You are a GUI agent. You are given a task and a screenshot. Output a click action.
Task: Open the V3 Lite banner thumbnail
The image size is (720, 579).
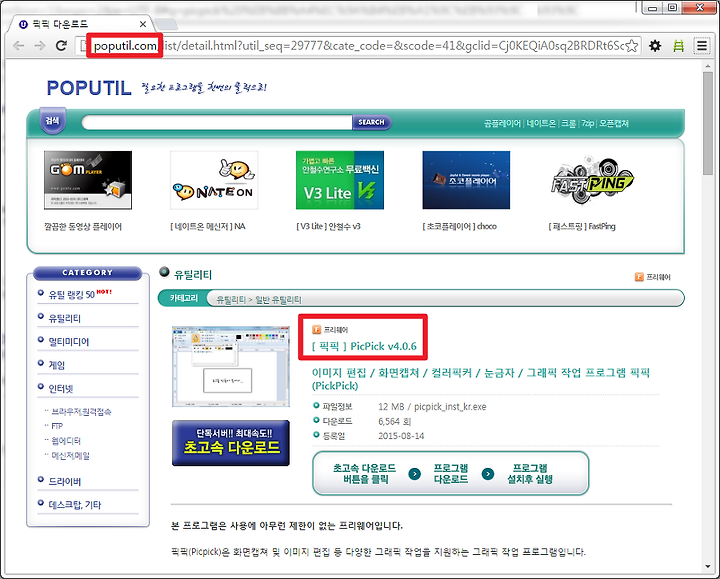(x=340, y=180)
